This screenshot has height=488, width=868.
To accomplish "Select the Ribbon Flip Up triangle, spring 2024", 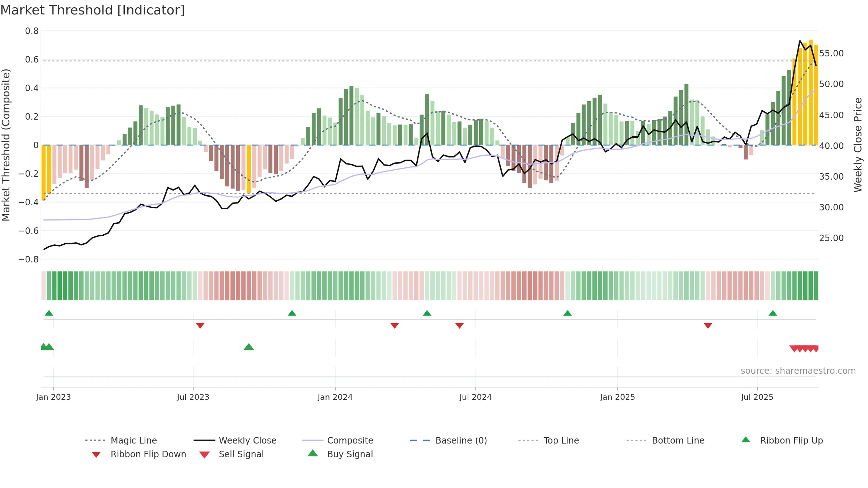I will pyautogui.click(x=427, y=313).
